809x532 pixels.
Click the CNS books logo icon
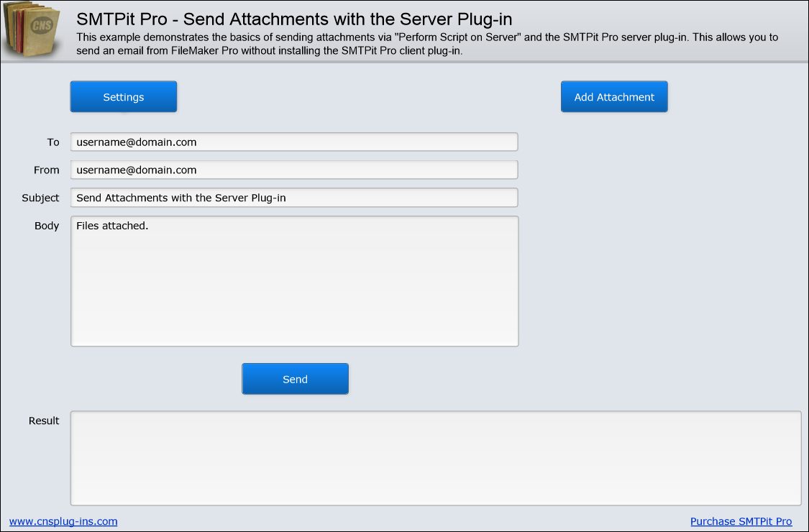click(32, 30)
